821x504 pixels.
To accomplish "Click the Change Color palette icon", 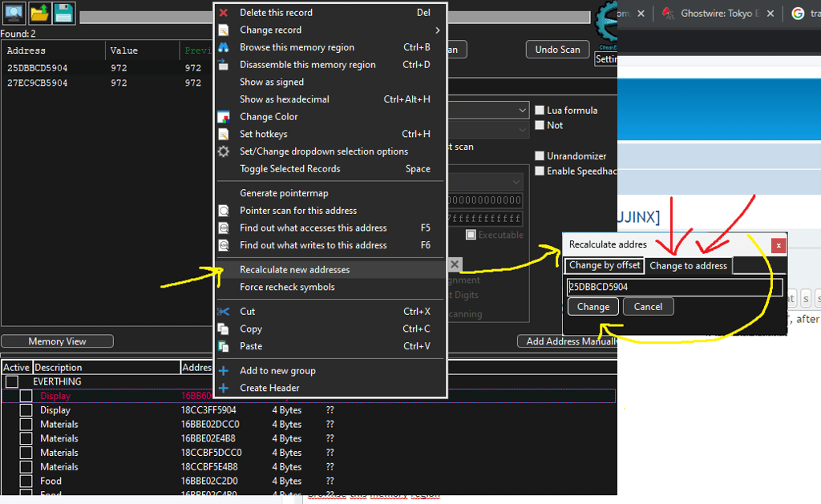I will click(224, 117).
